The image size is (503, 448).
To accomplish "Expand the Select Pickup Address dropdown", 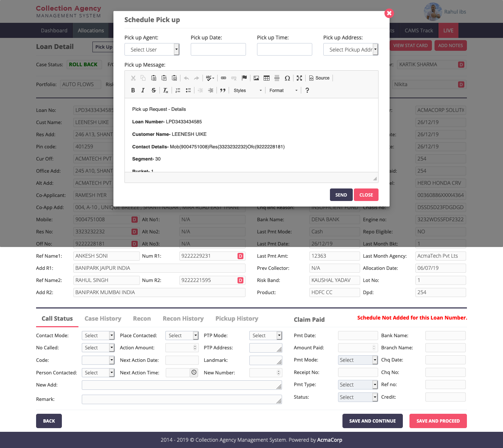I will [351, 49].
